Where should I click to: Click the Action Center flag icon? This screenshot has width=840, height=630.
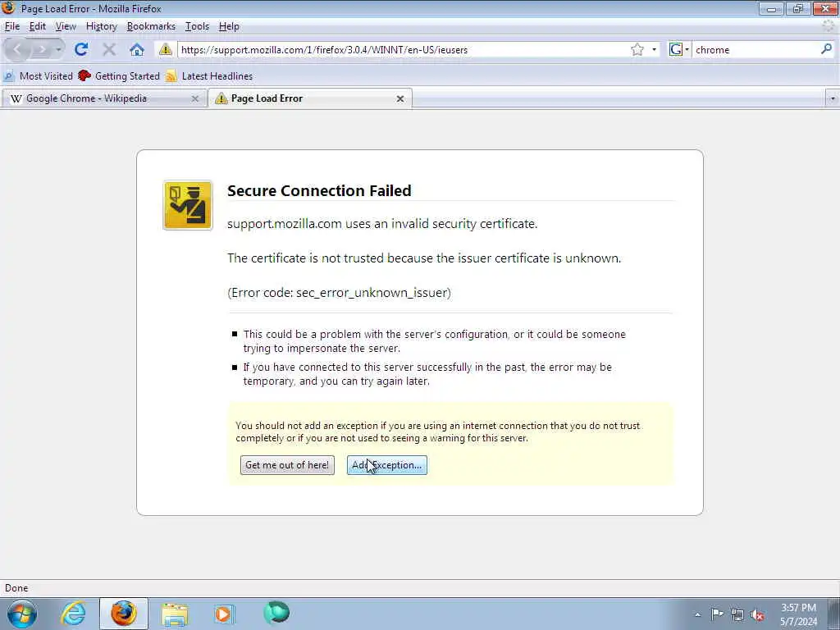717,614
